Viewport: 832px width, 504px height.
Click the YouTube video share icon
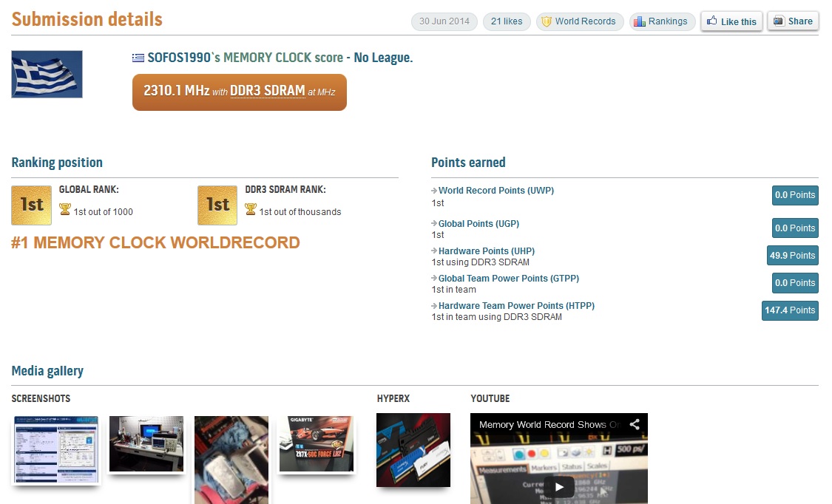(635, 424)
